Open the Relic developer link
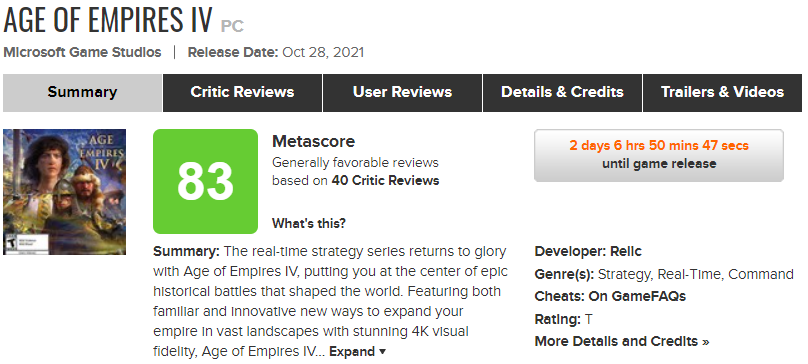The image size is (808, 364). 626,252
